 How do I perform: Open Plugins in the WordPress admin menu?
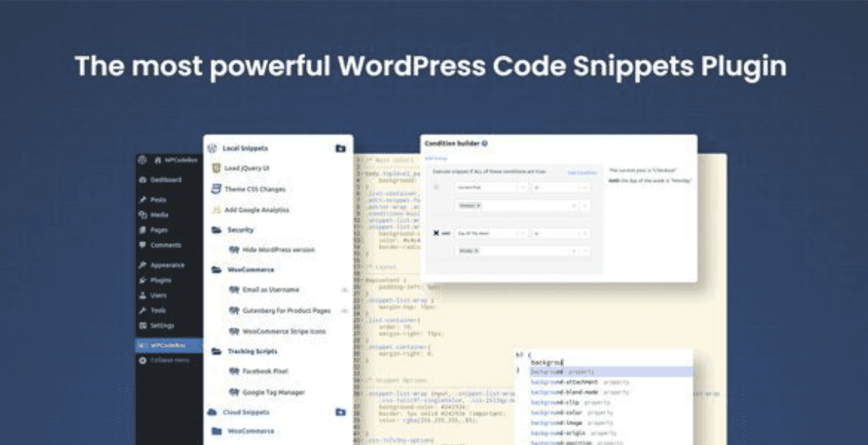[x=160, y=280]
